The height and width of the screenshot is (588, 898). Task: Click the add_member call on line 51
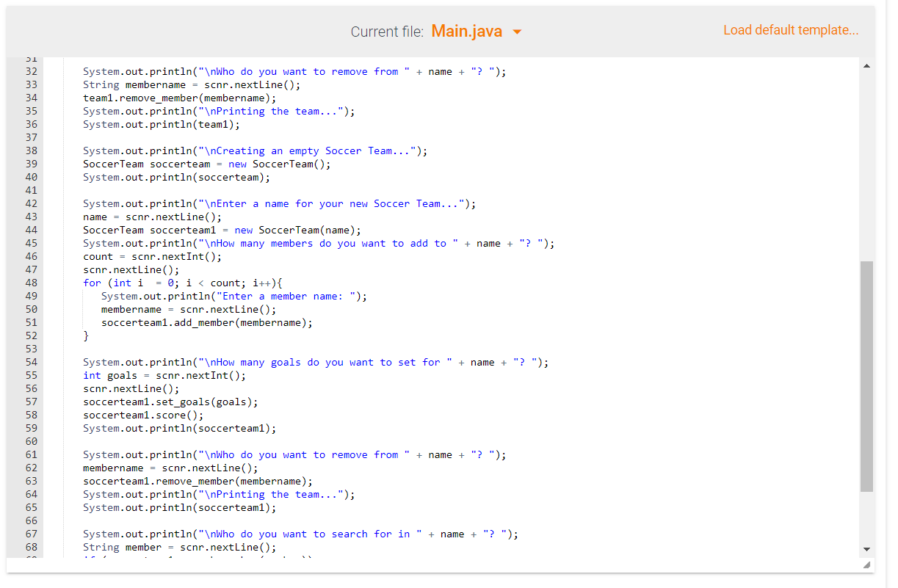pyautogui.click(x=209, y=322)
